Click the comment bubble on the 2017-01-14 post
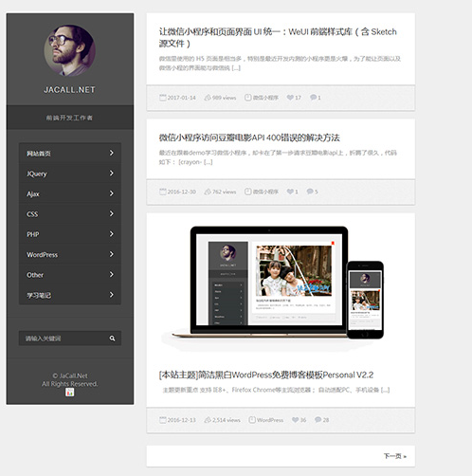This screenshot has width=472, height=476. (313, 97)
